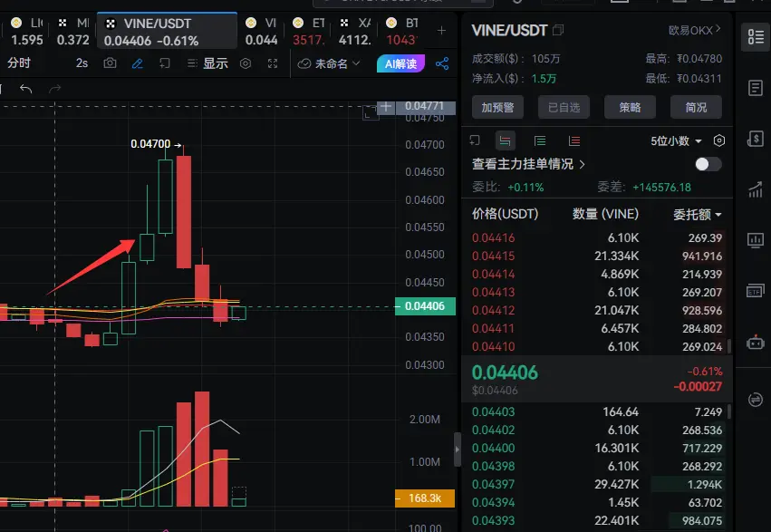Switch to the LI tab priced 1.595

point(27,31)
